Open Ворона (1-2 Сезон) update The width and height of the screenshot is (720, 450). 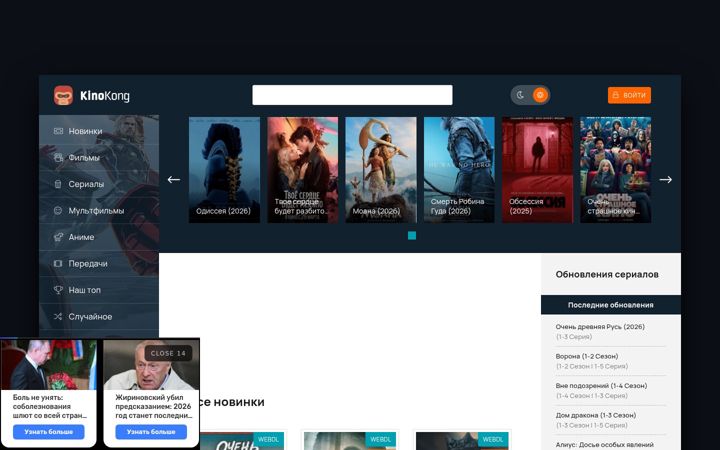tap(587, 356)
